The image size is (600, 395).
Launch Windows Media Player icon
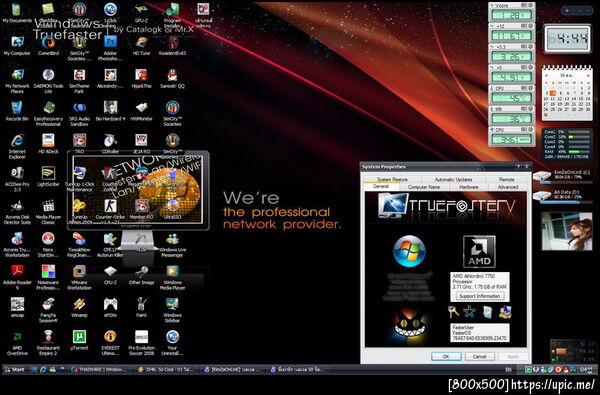pos(172,278)
